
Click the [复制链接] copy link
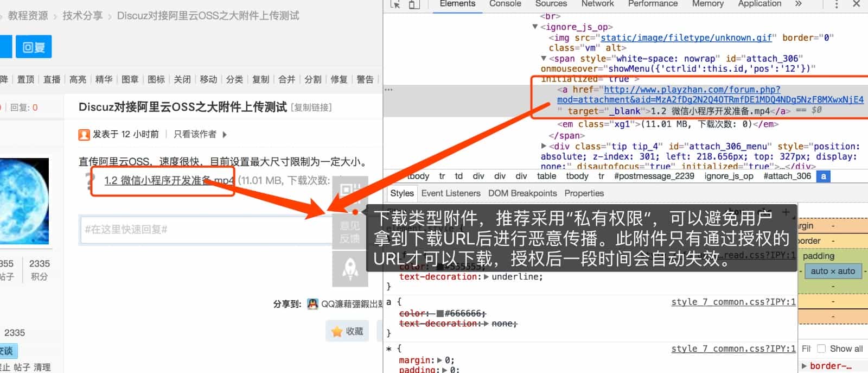point(311,108)
